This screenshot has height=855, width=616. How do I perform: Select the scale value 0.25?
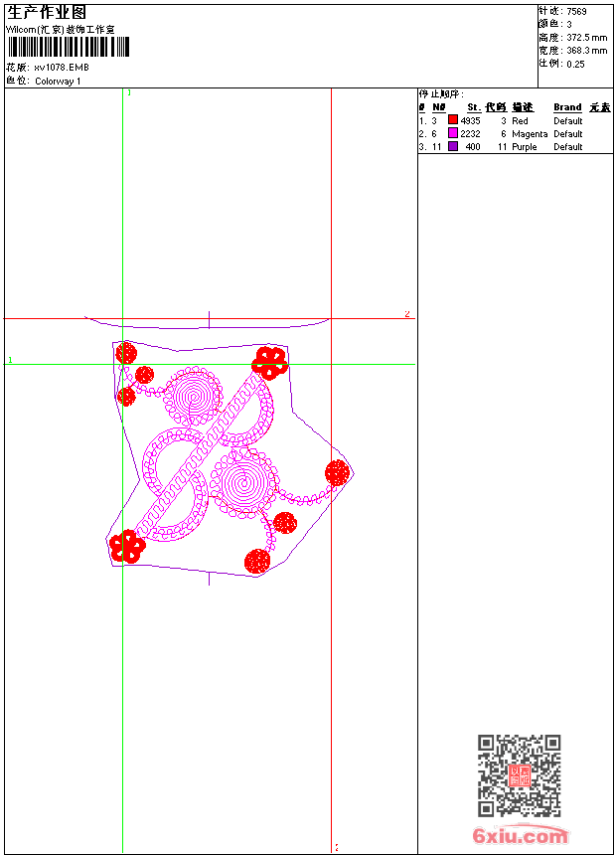tap(575, 64)
